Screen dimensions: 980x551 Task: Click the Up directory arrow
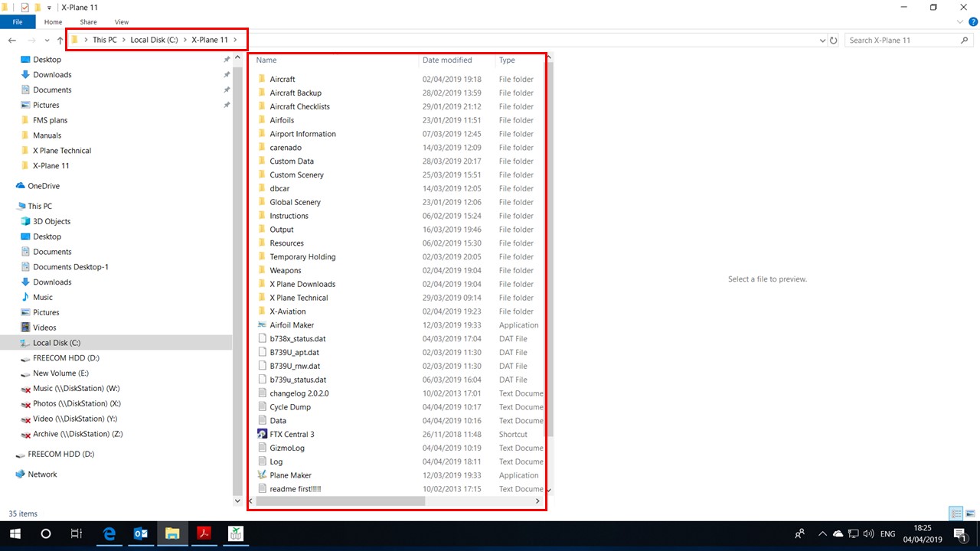point(60,40)
